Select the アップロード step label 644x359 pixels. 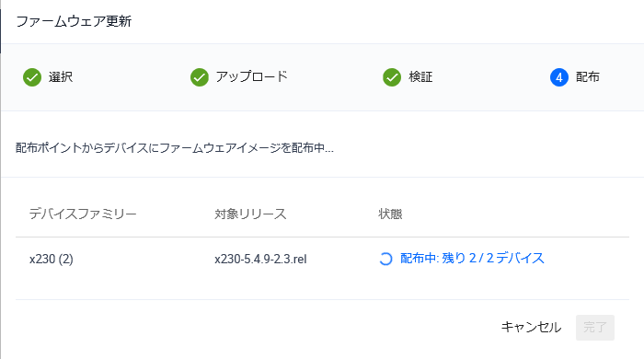(x=252, y=76)
